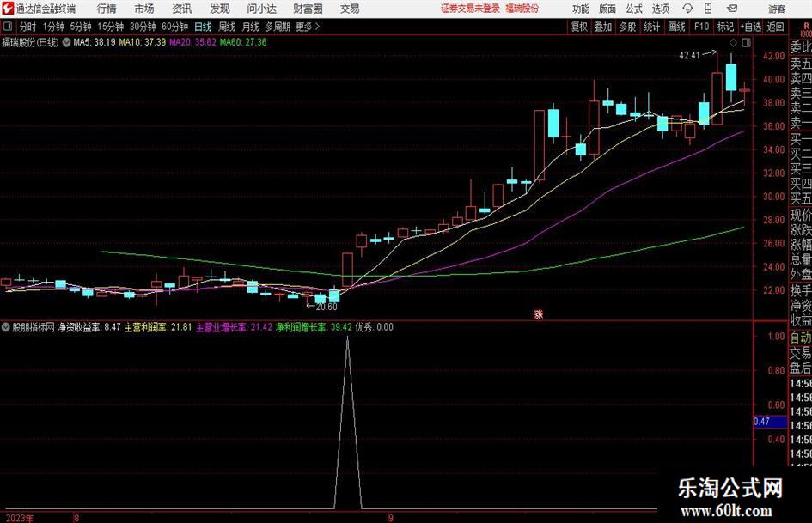The width and height of the screenshot is (812, 523).
Task: Select the 60分钟 period tab
Action: click(175, 27)
